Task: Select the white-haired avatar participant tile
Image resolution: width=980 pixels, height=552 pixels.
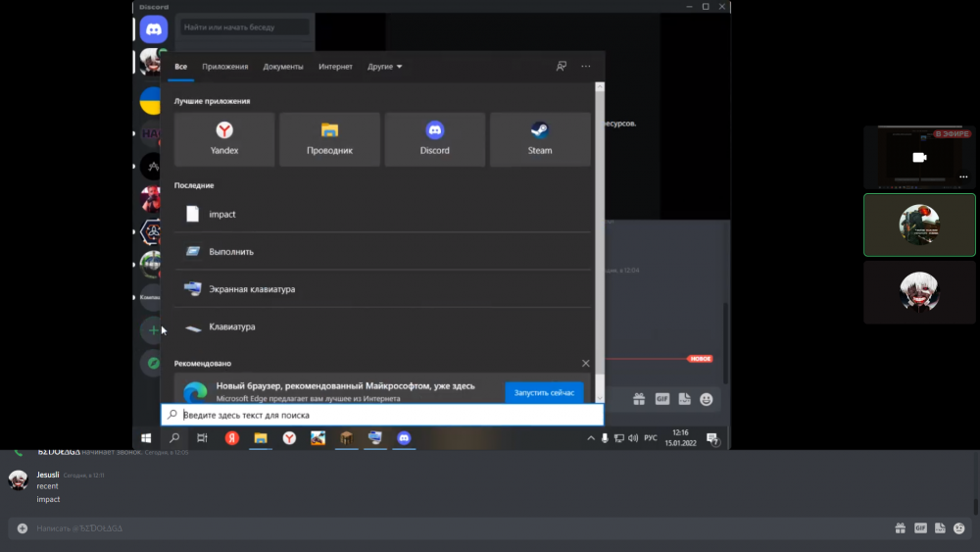Action: [x=919, y=292]
